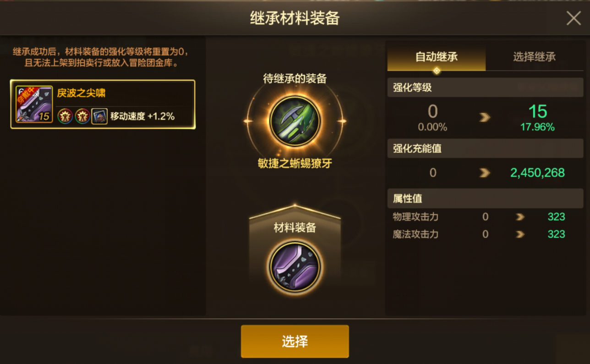The width and height of the screenshot is (590, 364).
Task: Click the 强化等级 section header
Action: coord(485,87)
